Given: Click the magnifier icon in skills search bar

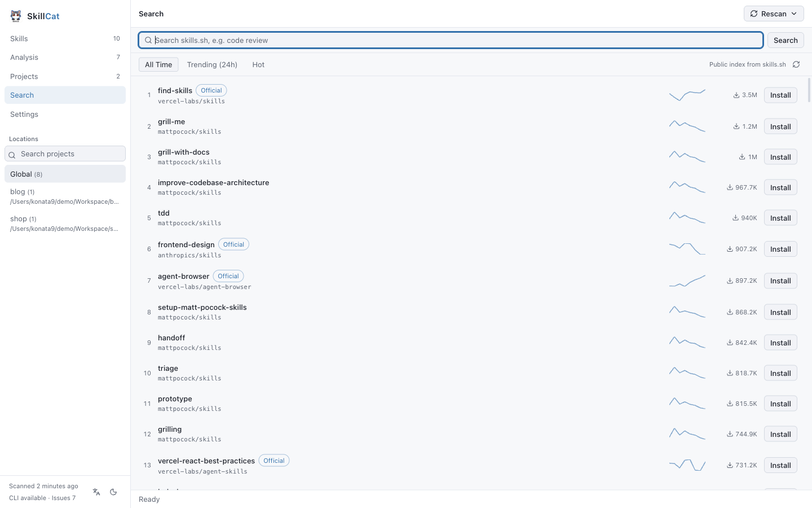Looking at the screenshot, I should (148, 40).
